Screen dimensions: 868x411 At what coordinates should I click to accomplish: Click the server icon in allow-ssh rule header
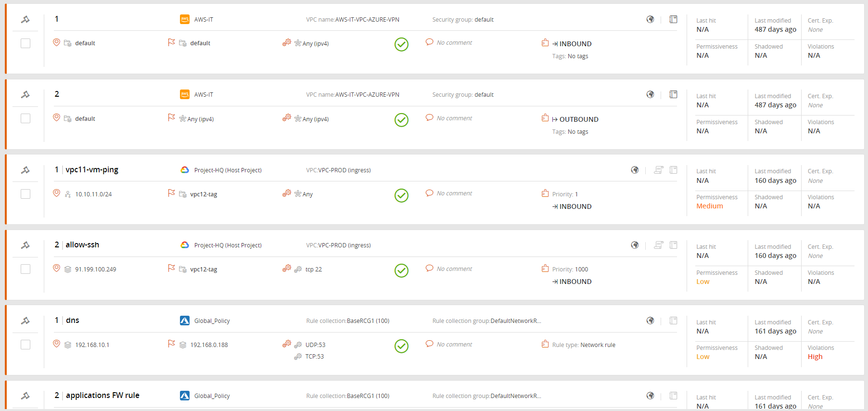[x=658, y=245]
